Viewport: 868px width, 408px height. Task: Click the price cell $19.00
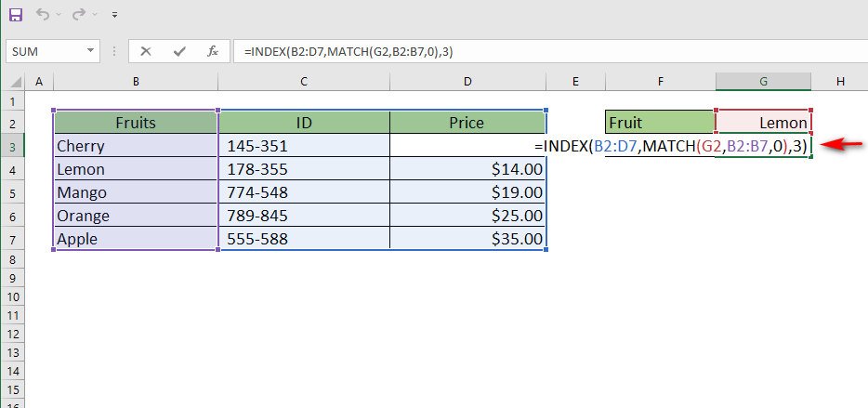tap(468, 192)
